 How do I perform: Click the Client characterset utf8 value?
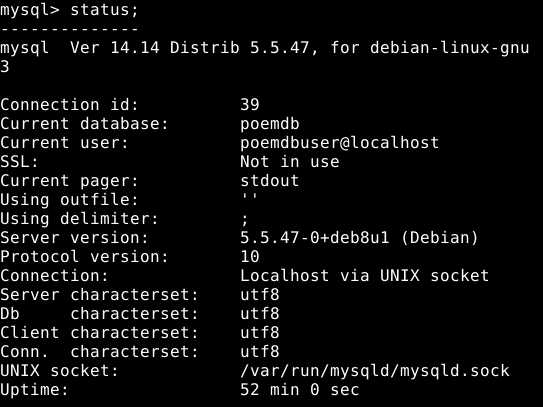[260, 333]
